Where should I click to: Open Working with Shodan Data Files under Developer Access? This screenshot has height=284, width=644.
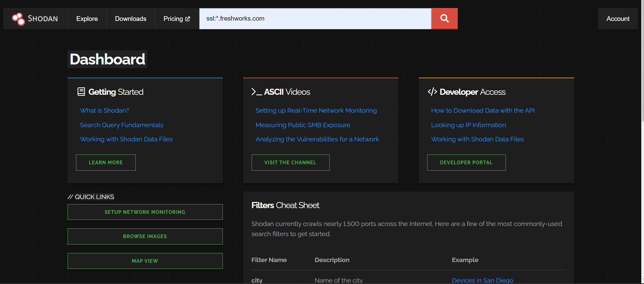tap(478, 139)
